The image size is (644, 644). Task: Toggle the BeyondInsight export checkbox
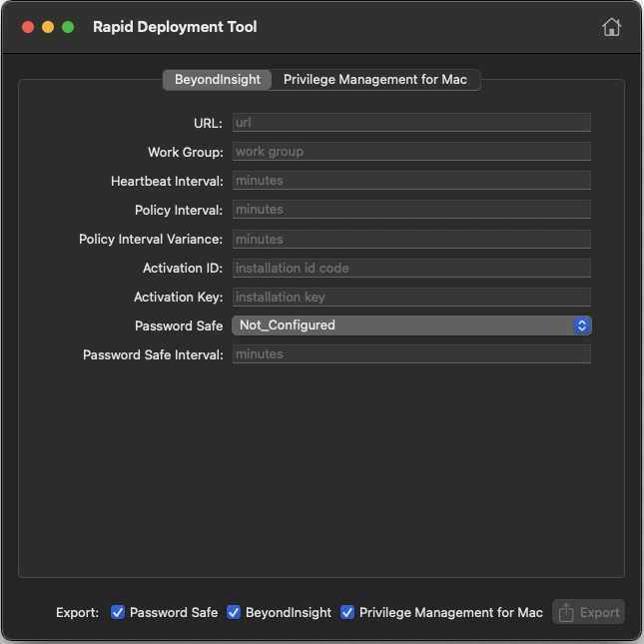(234, 612)
